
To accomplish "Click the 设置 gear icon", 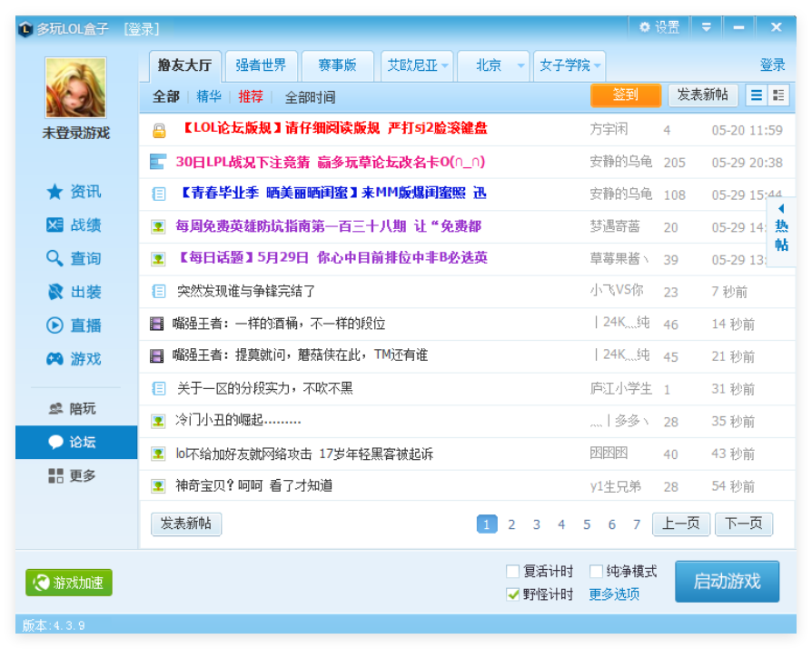I will [x=644, y=27].
